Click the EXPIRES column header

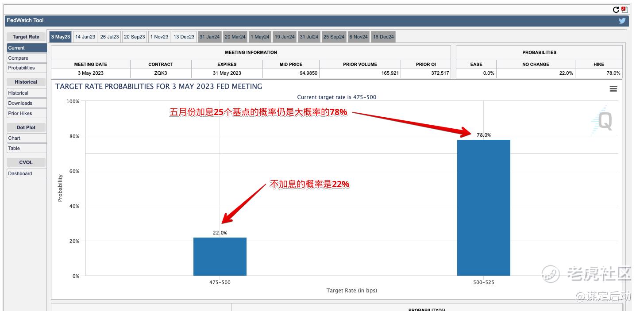point(227,64)
